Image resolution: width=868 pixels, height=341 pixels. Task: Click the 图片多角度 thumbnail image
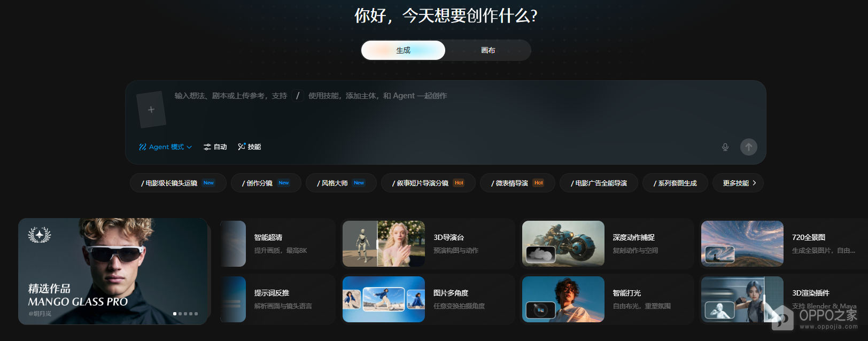coord(384,299)
